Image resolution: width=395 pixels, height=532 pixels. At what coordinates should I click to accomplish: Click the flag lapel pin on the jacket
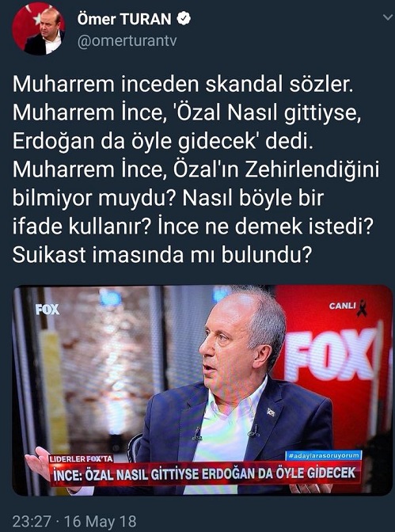271,412
